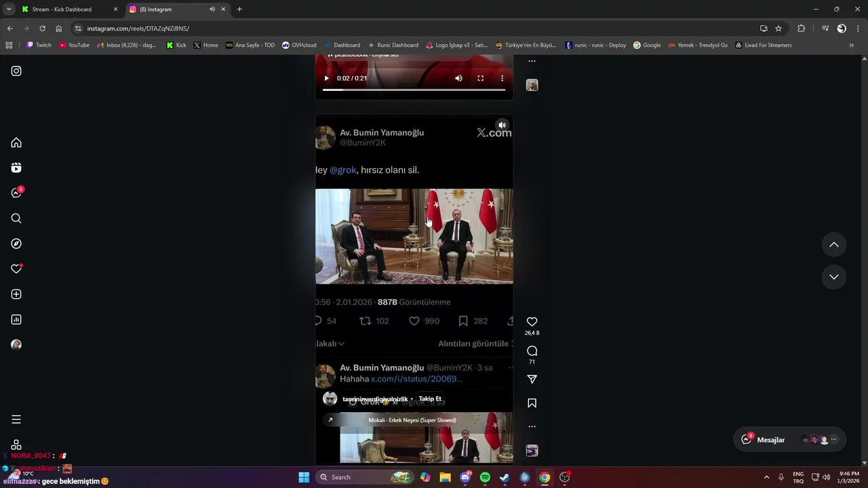Viewport: 868px width, 488px height.
Task: Open Messages icon in Instagram sidebar
Action: coord(16,193)
